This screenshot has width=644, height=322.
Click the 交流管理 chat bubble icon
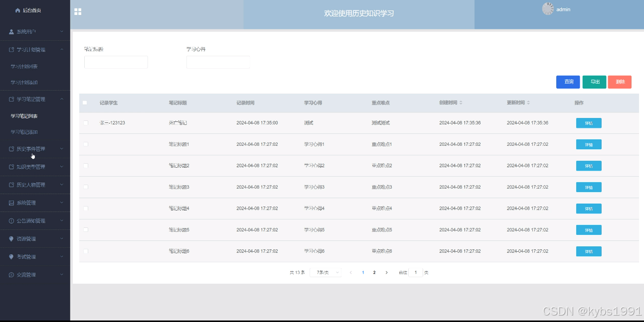[x=11, y=275]
